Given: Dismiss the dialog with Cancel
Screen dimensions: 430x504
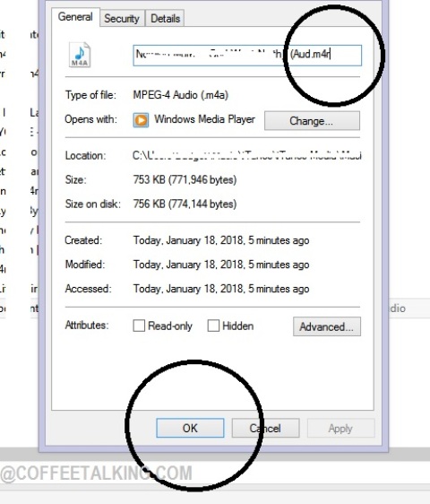Looking at the screenshot, I should point(265,428).
